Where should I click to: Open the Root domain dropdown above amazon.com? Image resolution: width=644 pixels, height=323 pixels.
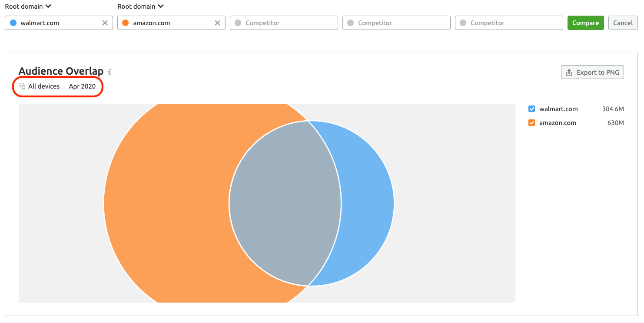[x=140, y=7]
